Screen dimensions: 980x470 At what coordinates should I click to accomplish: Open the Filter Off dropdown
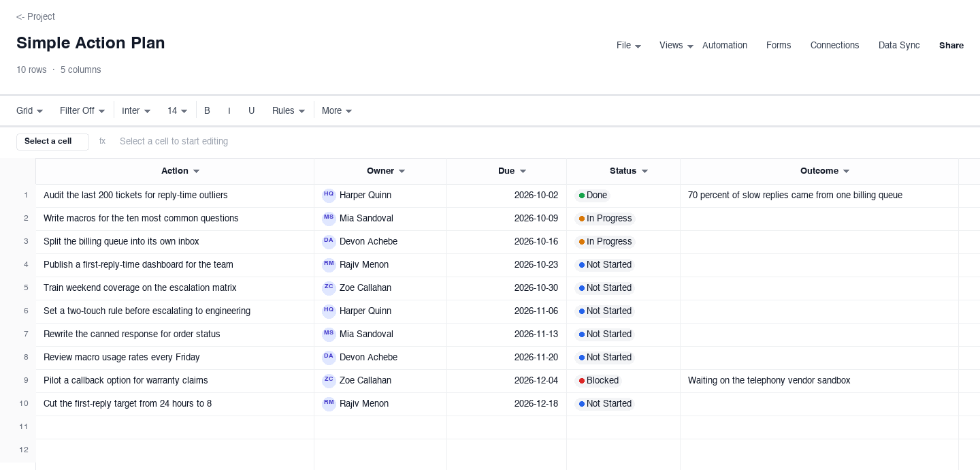pos(82,111)
